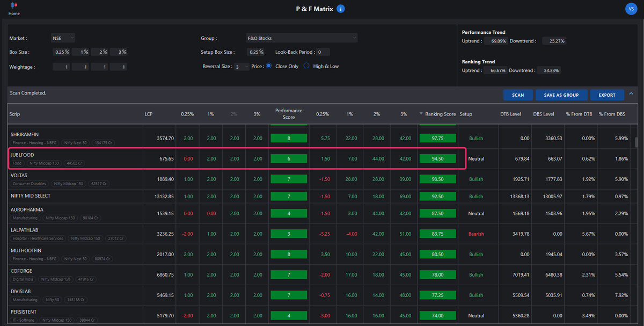The image size is (644, 326).
Task: Open the Market dropdown showing NSE
Action: (63, 38)
